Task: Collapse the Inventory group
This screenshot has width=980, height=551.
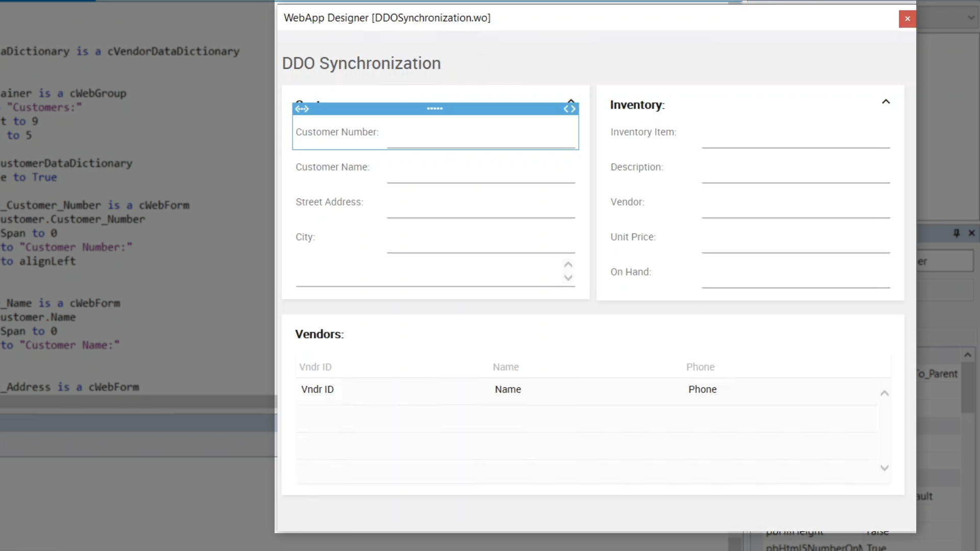Action: [x=886, y=102]
